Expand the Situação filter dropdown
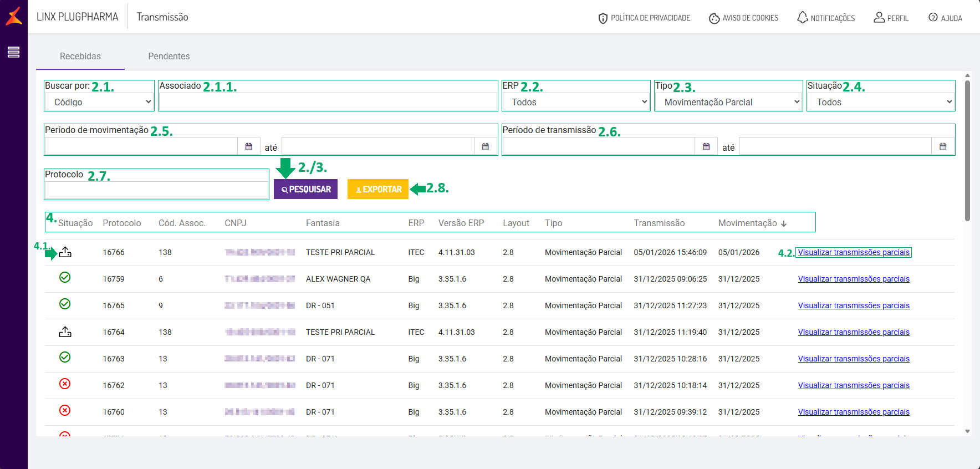The image size is (980, 469). point(881,102)
